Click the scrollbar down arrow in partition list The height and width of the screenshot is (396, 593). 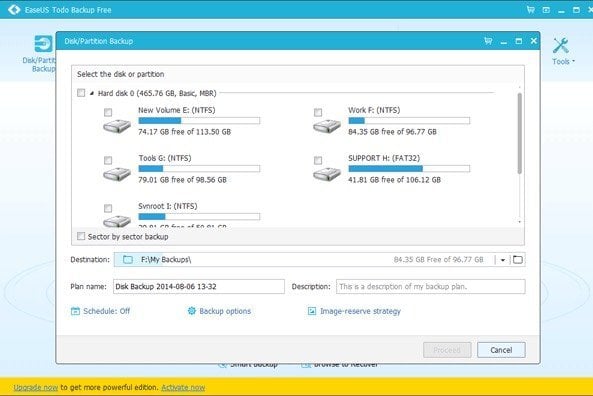point(520,222)
